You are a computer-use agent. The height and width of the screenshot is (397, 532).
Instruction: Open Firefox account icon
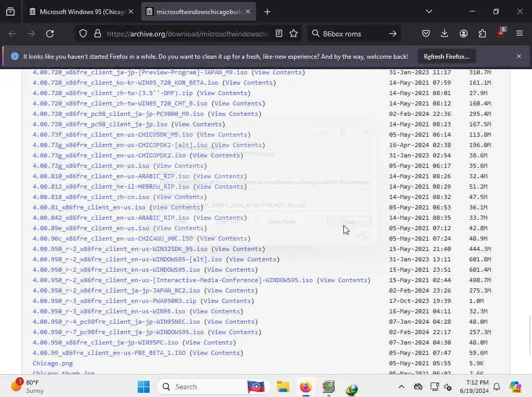point(463,34)
